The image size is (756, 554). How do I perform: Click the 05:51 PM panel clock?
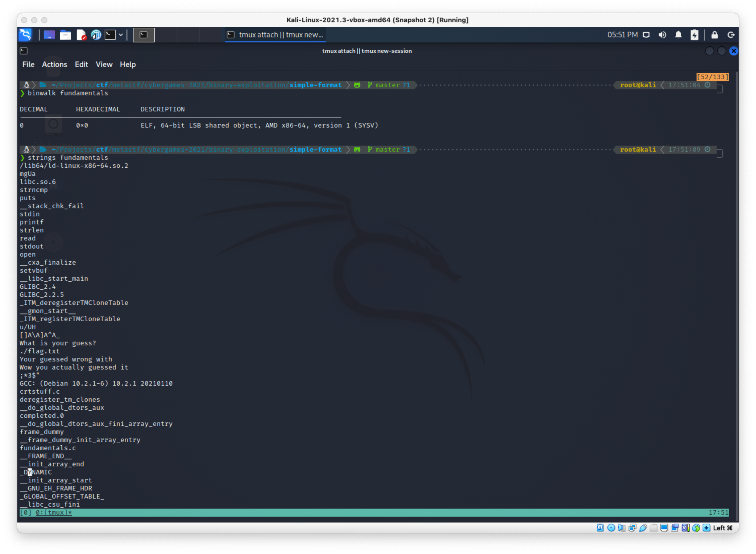pyautogui.click(x=623, y=35)
